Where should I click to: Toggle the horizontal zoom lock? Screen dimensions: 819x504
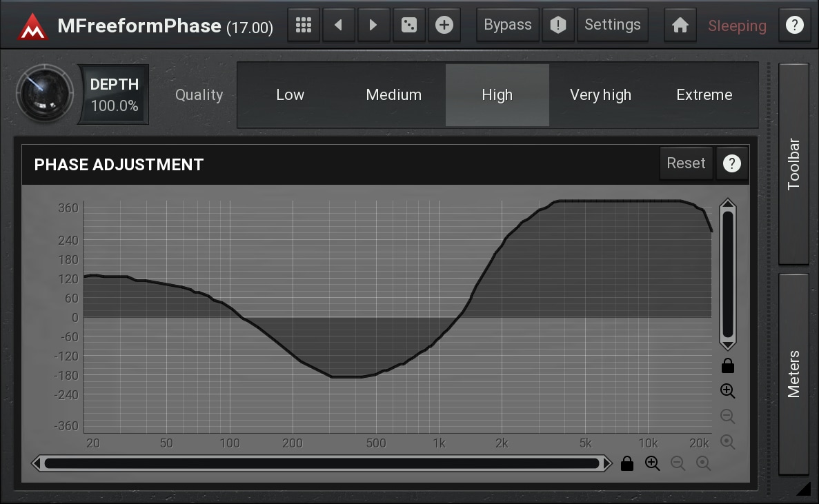coord(626,463)
